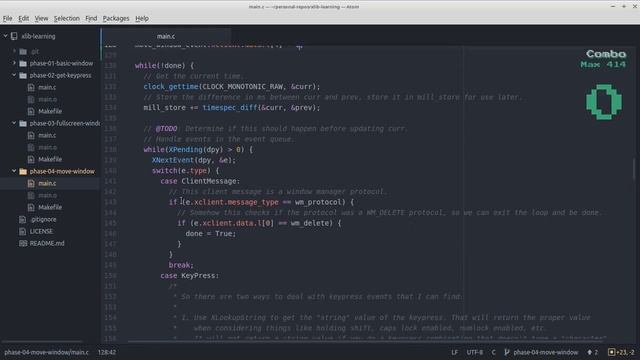Click the vertical scrollbar thumb in editor
This screenshot has height=360, width=640.
pyautogui.click(x=634, y=169)
